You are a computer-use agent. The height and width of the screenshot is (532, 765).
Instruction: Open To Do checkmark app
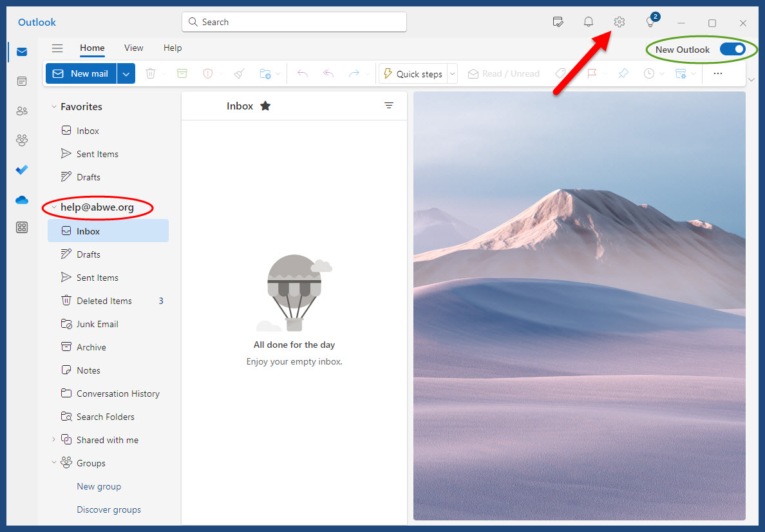click(x=22, y=170)
